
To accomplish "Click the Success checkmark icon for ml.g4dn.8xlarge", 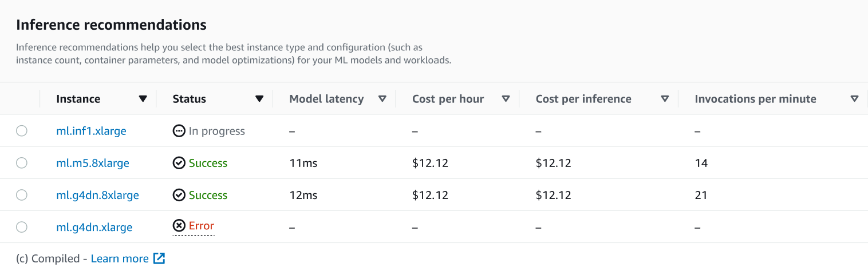I will [179, 195].
